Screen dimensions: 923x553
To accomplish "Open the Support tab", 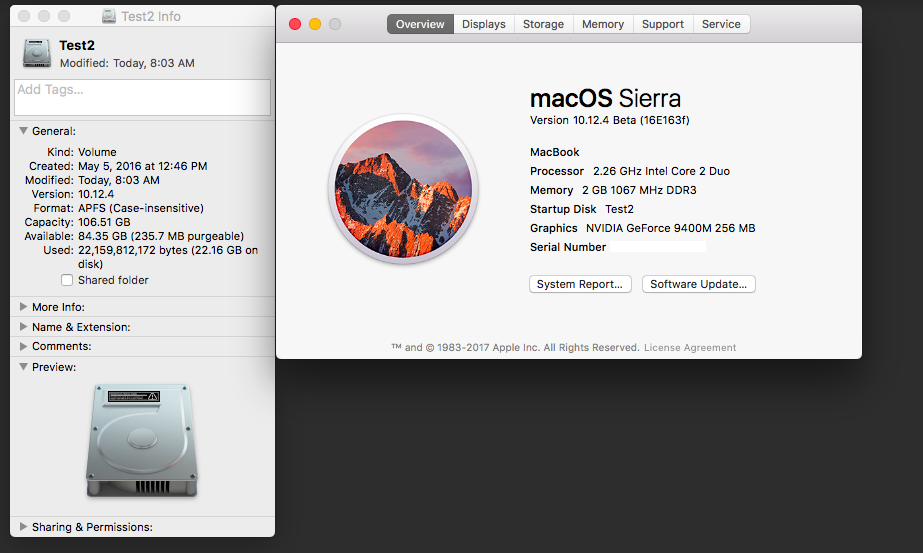I will 663,24.
